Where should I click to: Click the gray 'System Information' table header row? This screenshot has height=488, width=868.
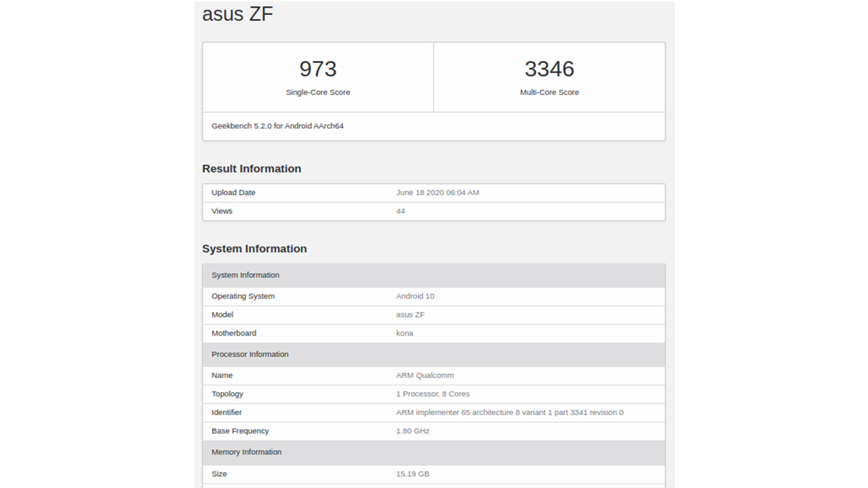point(434,275)
